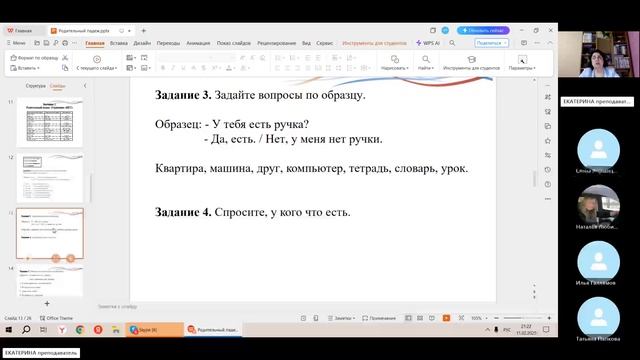
Task: Open the Вид ribbon tab
Action: 306,43
